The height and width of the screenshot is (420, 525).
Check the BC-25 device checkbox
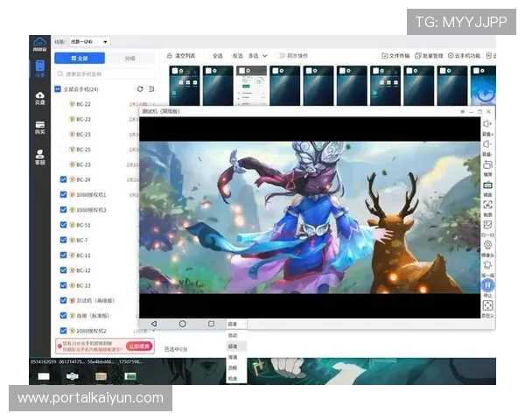(x=63, y=150)
